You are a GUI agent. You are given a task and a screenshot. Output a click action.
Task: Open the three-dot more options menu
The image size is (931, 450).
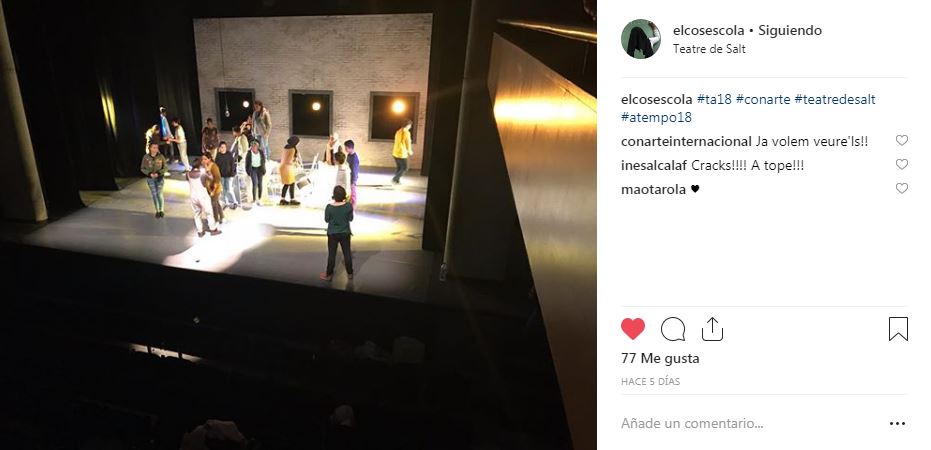click(897, 423)
